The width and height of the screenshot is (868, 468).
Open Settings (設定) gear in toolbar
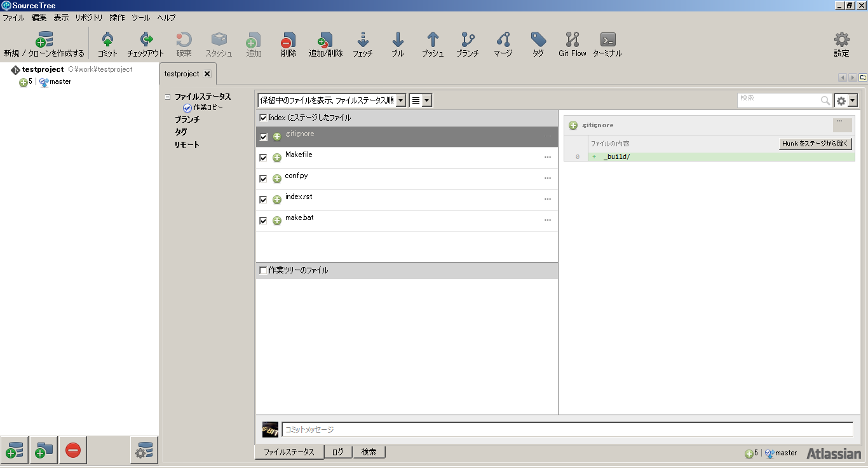(x=841, y=40)
